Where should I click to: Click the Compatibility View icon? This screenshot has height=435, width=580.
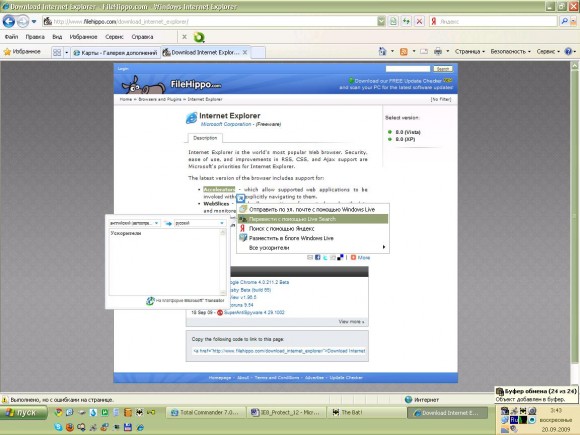point(393,21)
